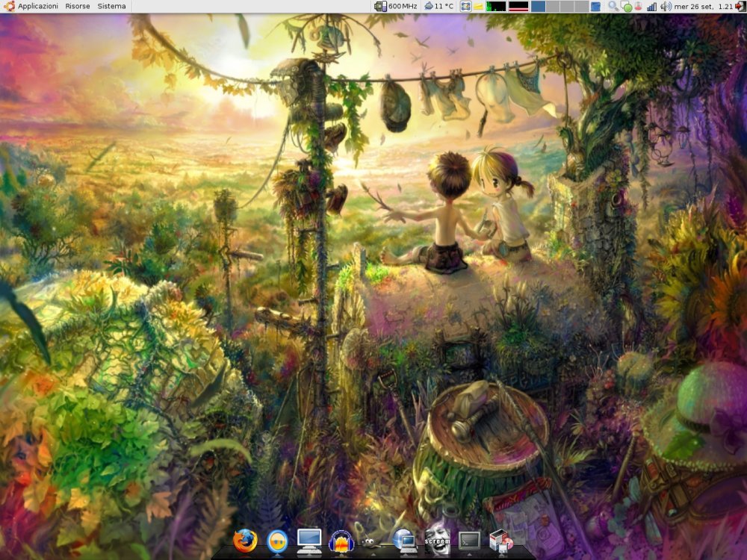Open the green system monitor graph
Viewport: 747px width, 560px height.
pyautogui.click(x=495, y=6)
